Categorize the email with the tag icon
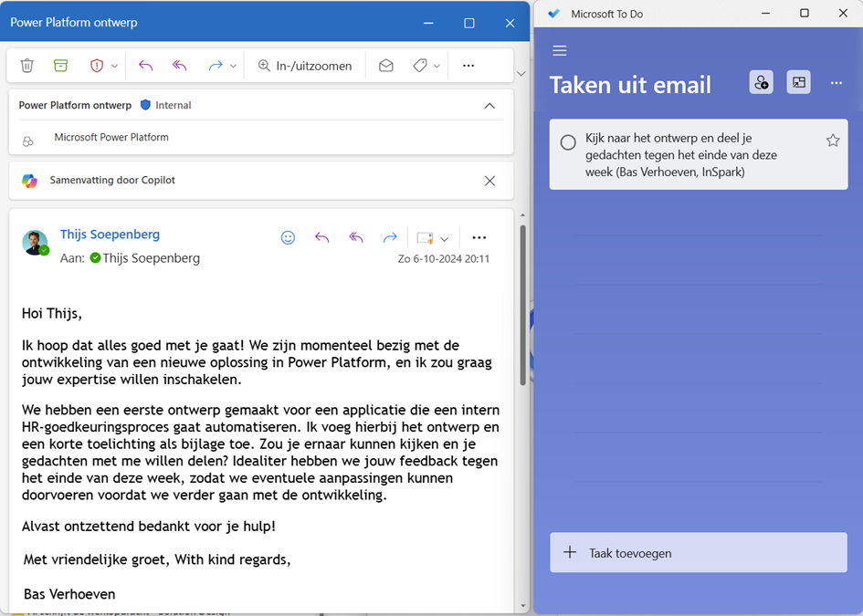This screenshot has height=616, width=863. point(420,66)
